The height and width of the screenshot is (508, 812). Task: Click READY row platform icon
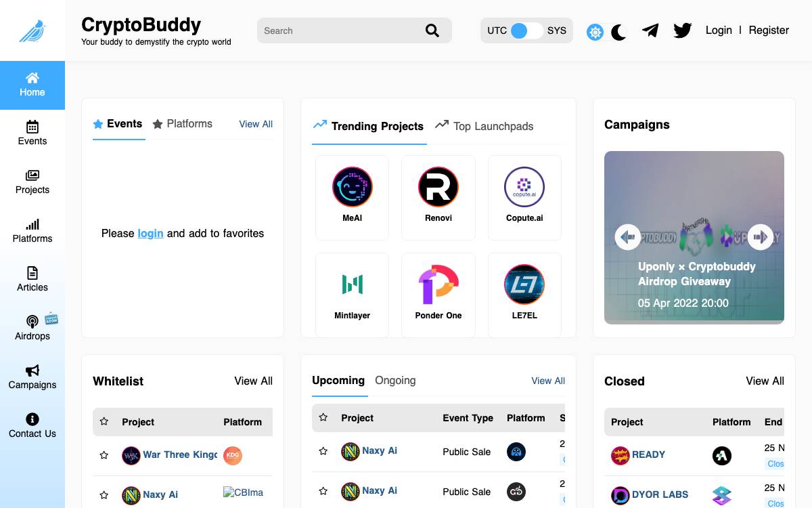tap(722, 455)
